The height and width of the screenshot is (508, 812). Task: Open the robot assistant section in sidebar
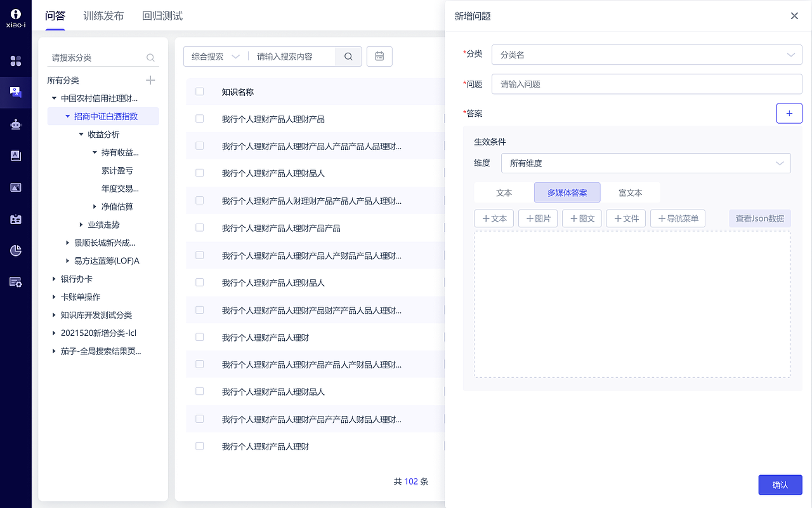tap(15, 124)
